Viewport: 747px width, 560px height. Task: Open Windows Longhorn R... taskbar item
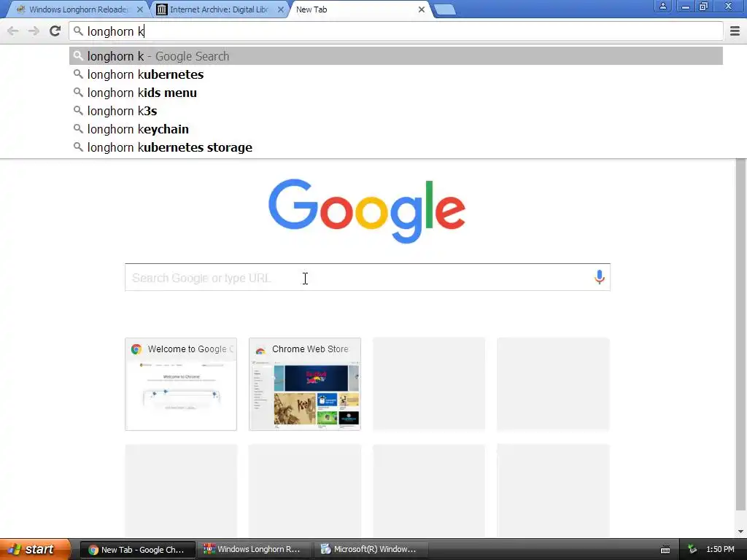255,550
